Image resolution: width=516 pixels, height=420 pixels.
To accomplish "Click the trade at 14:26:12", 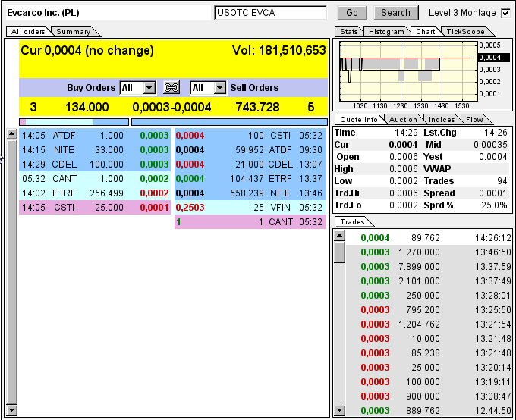I will (429, 238).
